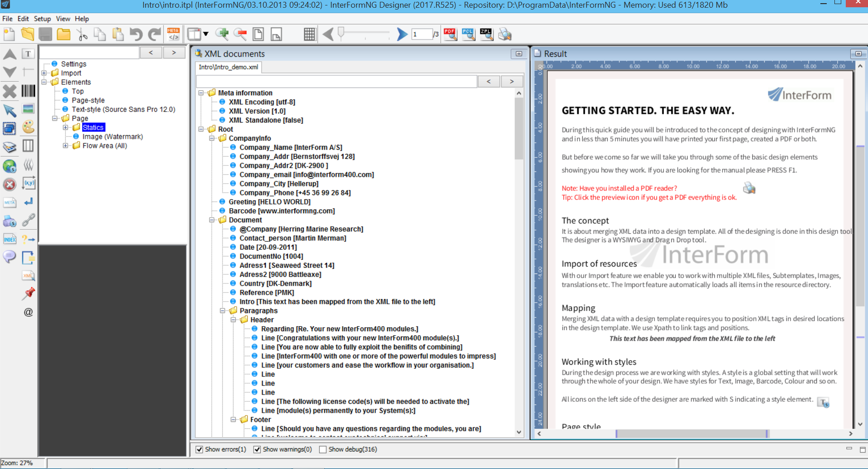Click the red pushpin tool icon

coord(29,293)
